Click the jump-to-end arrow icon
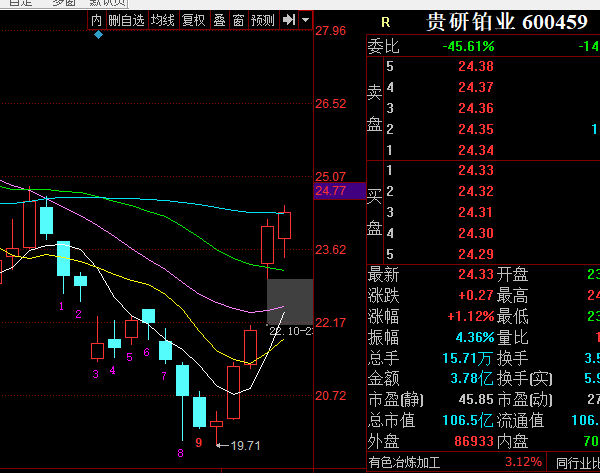 pos(289,20)
